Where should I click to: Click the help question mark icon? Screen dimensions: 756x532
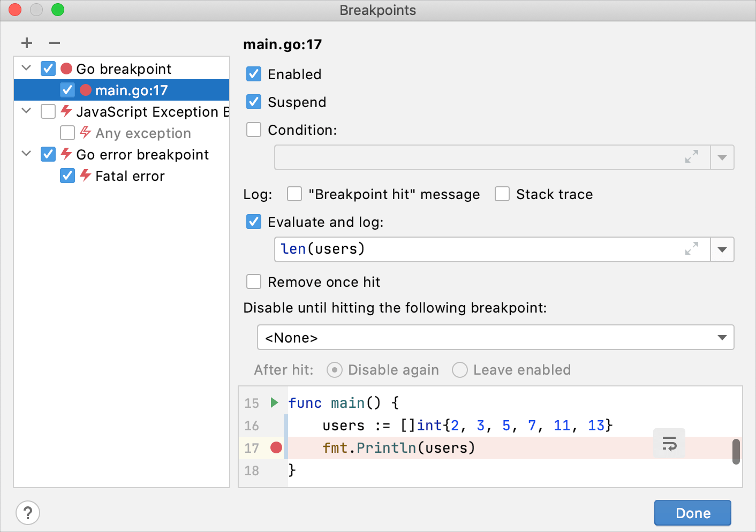pos(28,513)
